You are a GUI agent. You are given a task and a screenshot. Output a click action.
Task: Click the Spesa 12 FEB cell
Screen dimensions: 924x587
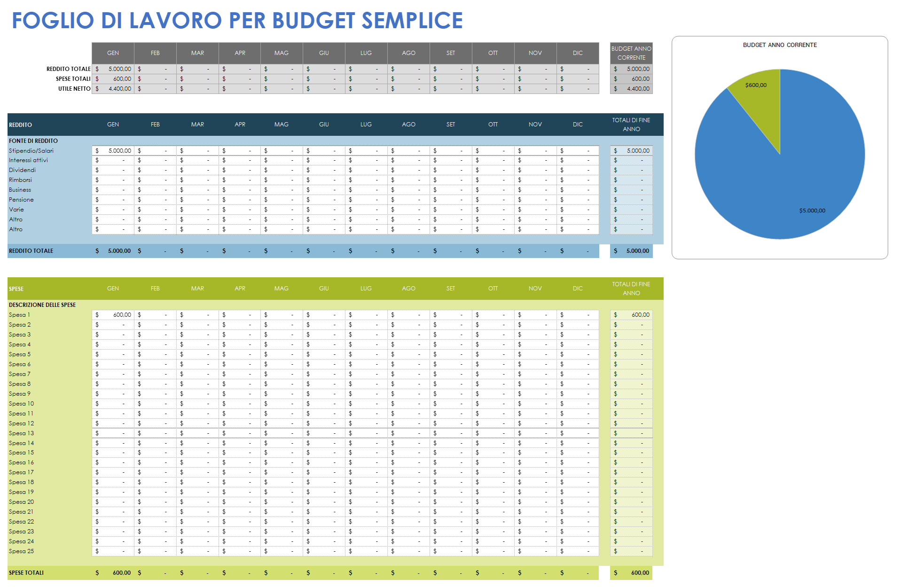click(x=155, y=423)
